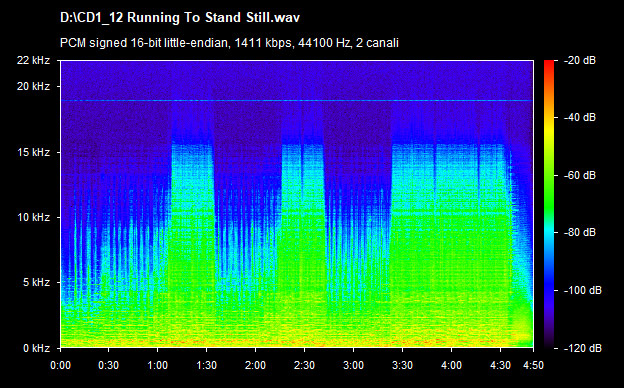The width and height of the screenshot is (624, 388).
Task: Click the 0:30 time marker
Action: click(109, 365)
